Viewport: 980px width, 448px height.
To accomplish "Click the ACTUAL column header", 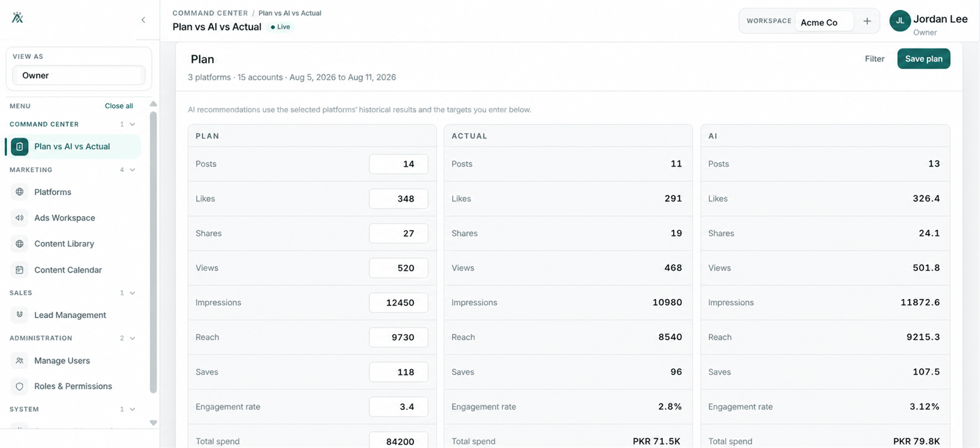I will (x=469, y=136).
